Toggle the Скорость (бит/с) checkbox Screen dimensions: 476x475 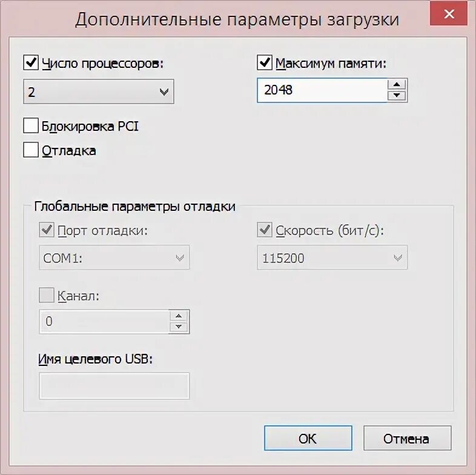265,230
